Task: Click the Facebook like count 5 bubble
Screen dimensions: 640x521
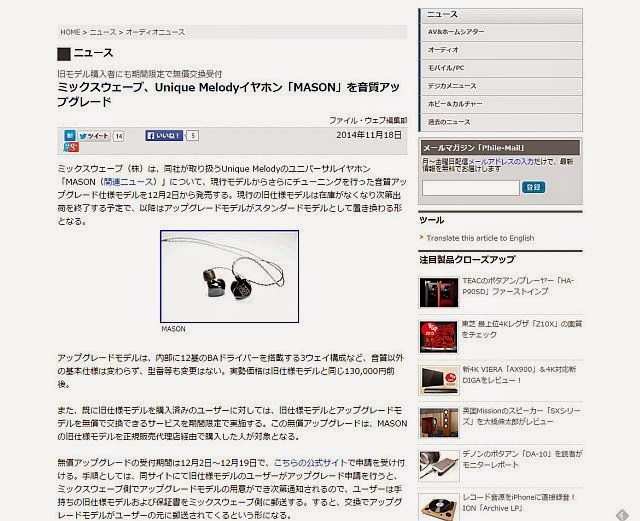Action: [x=193, y=136]
